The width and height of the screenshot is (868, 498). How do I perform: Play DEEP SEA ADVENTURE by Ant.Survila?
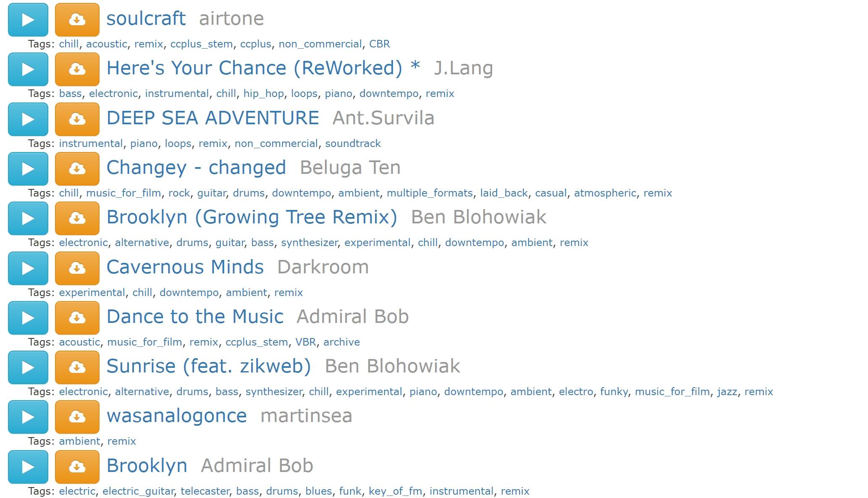click(29, 118)
